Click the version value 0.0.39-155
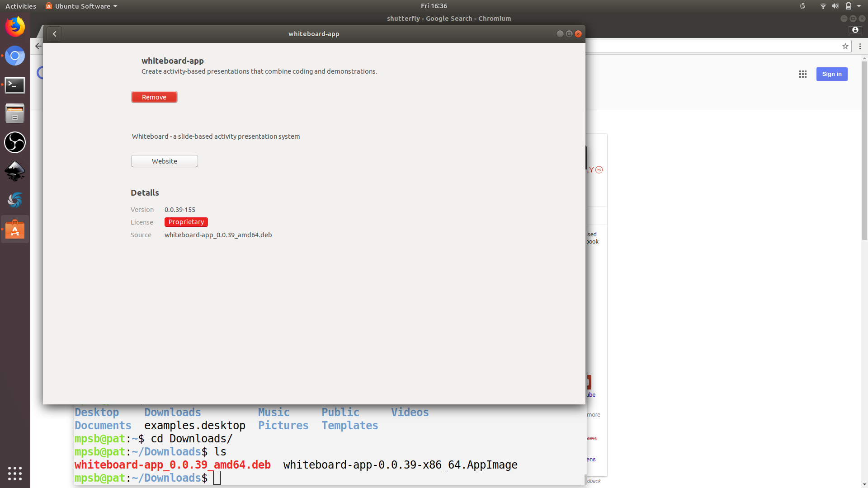868x488 pixels. (x=180, y=210)
